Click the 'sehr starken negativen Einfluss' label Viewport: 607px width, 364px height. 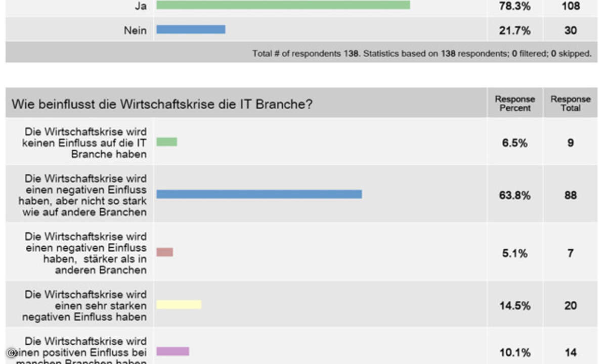click(x=84, y=305)
